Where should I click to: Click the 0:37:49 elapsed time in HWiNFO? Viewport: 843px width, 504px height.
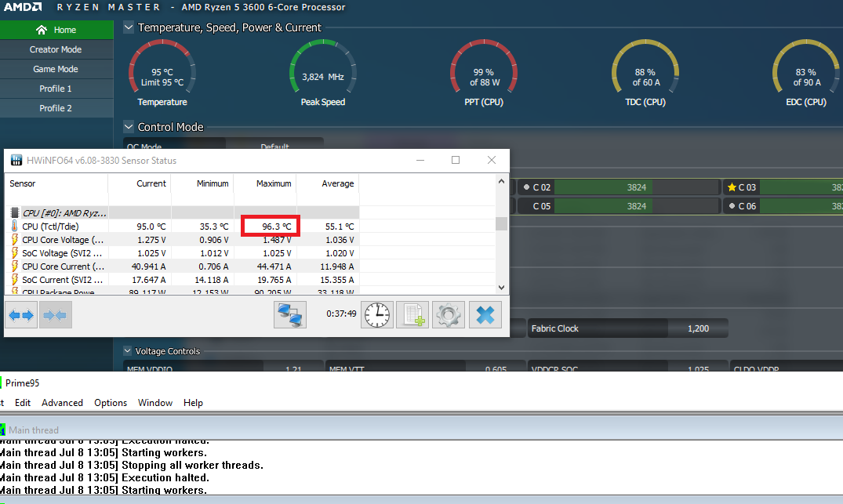(341, 314)
